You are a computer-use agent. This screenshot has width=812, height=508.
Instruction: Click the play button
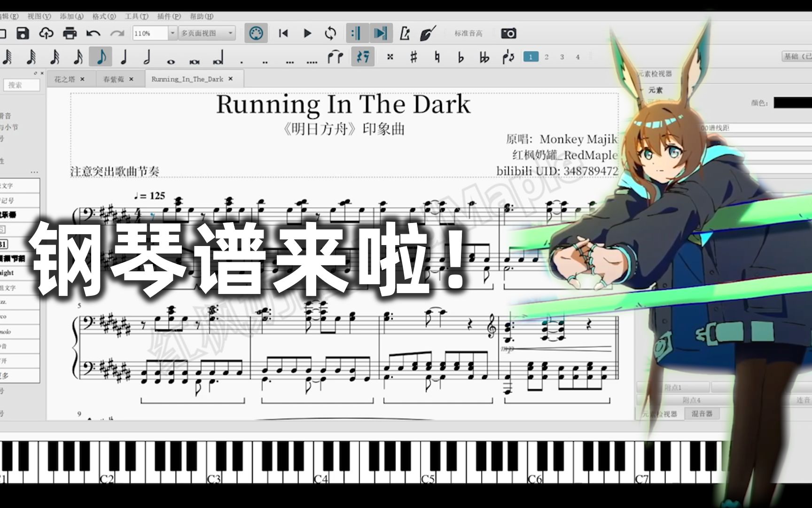(307, 33)
